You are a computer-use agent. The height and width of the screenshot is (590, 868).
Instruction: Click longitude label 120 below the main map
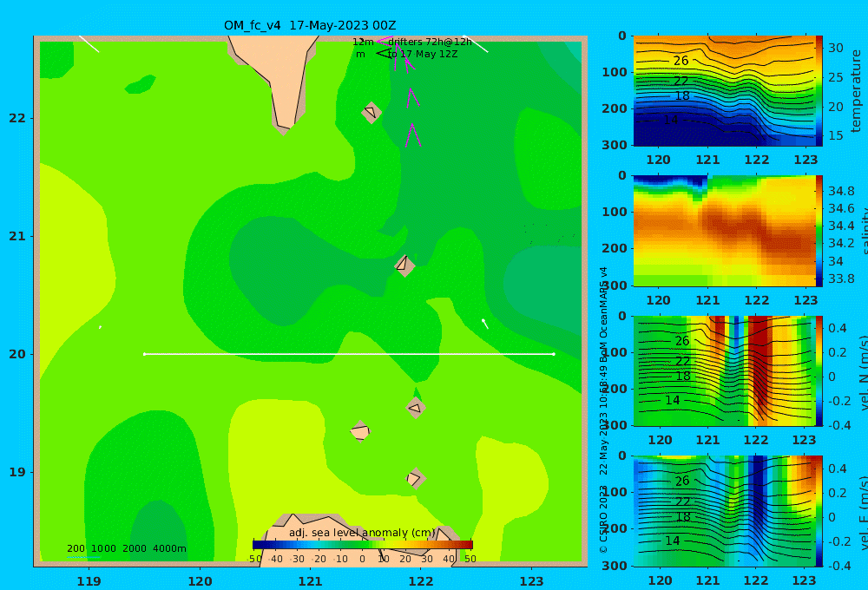click(x=200, y=581)
